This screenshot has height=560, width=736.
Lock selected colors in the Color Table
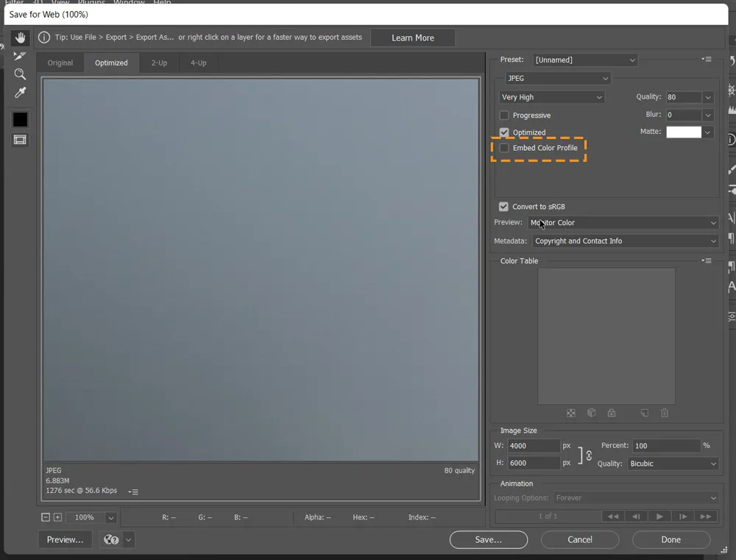click(x=611, y=413)
